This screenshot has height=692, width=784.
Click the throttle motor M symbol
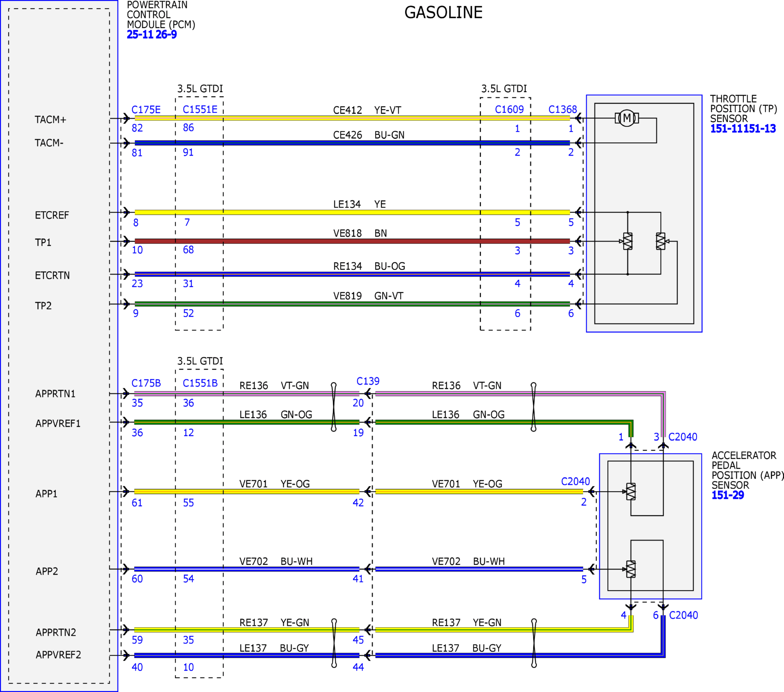[x=627, y=118]
